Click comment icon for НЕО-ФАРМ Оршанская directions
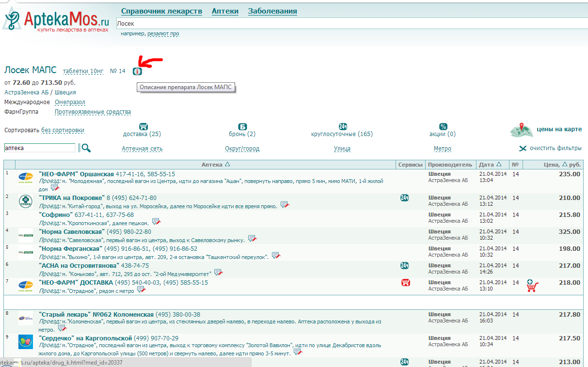 tap(55, 187)
